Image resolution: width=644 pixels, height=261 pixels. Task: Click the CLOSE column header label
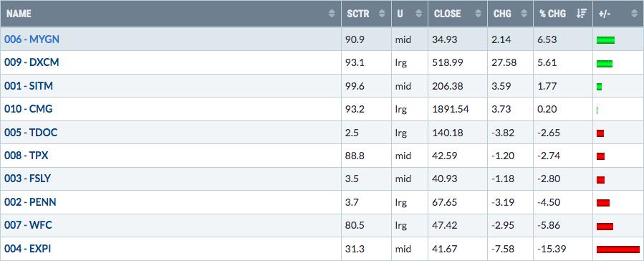tap(447, 14)
